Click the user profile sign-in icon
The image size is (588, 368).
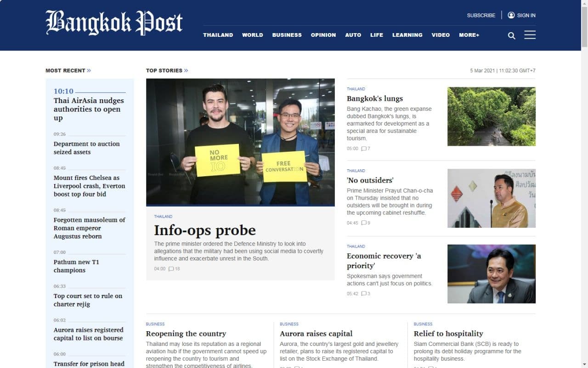pos(511,15)
